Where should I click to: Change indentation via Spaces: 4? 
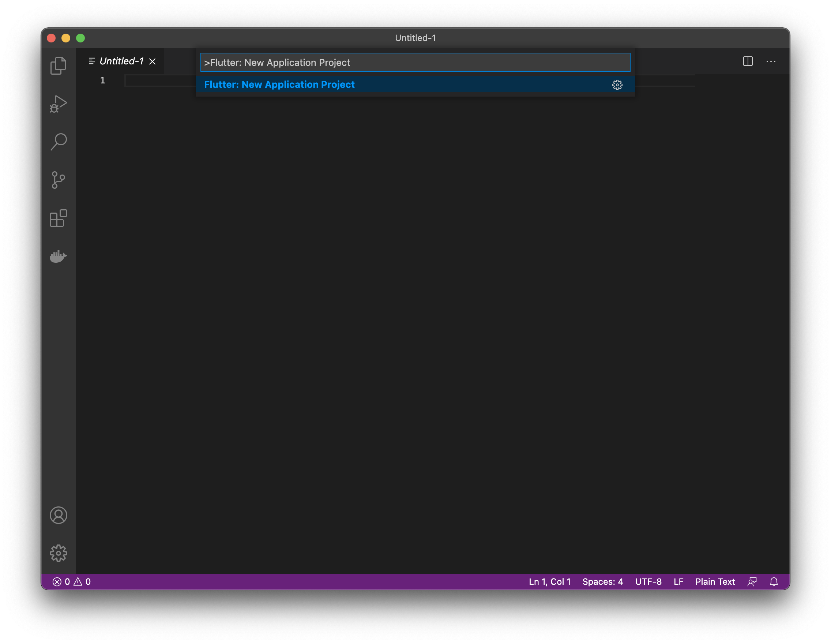pyautogui.click(x=603, y=581)
